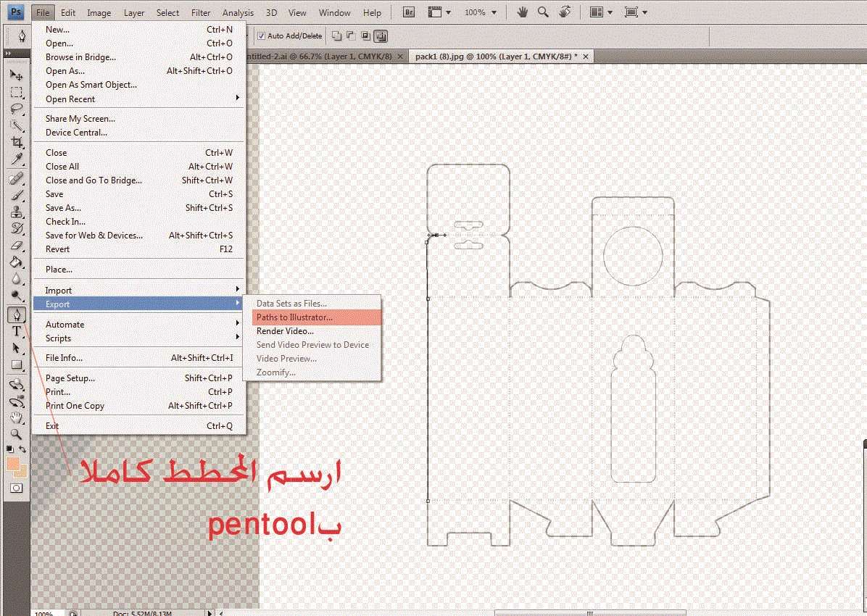Select the Move tool
Screen dimensions: 867x616
tap(17, 75)
